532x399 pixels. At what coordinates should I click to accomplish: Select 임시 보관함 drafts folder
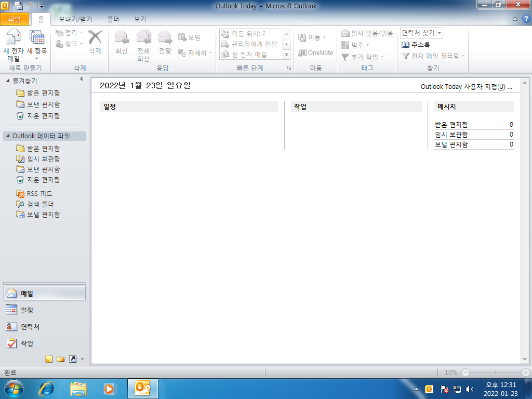point(38,159)
